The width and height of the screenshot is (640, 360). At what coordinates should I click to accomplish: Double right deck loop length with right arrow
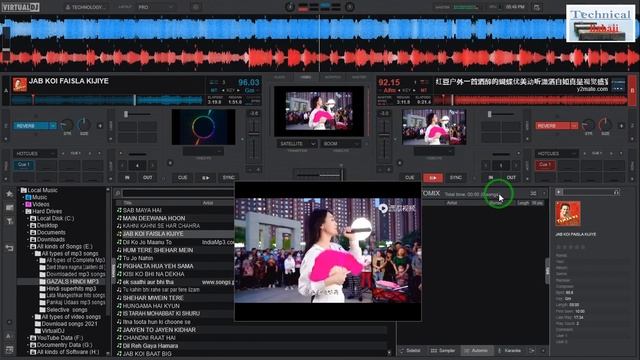tap(516, 165)
